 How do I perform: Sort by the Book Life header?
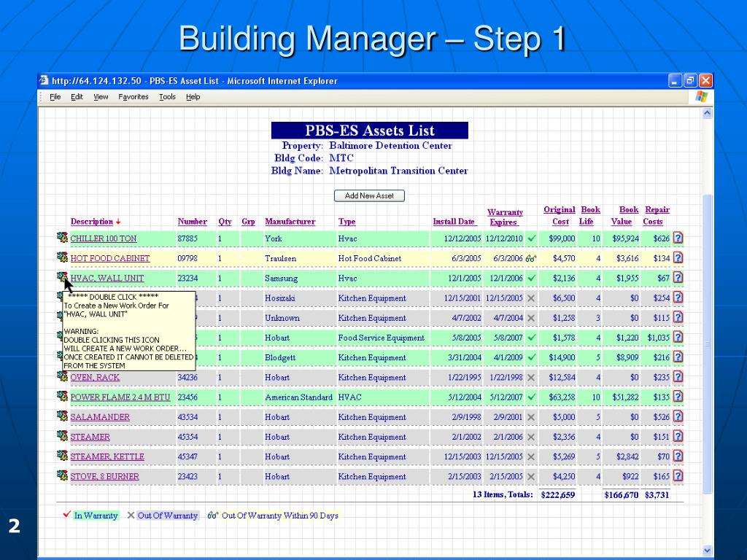[589, 215]
